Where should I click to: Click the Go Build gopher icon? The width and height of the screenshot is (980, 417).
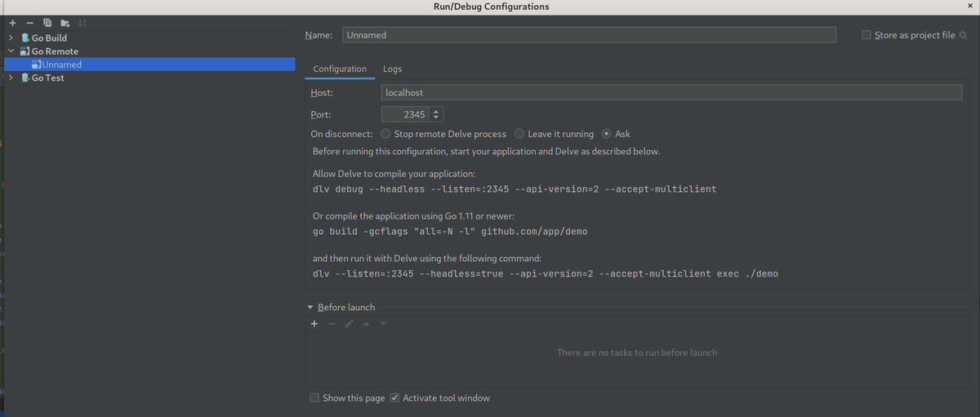tap(25, 38)
